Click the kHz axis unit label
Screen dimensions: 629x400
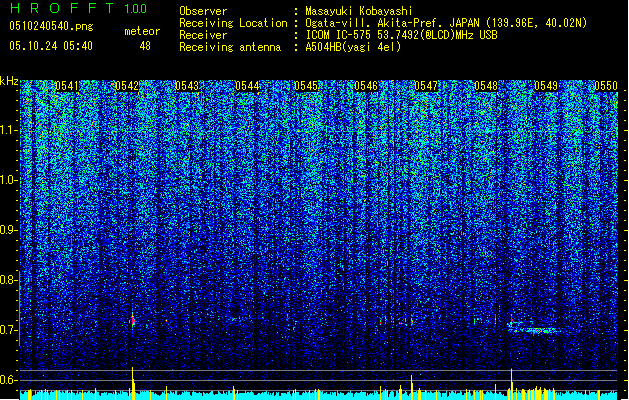click(9, 81)
